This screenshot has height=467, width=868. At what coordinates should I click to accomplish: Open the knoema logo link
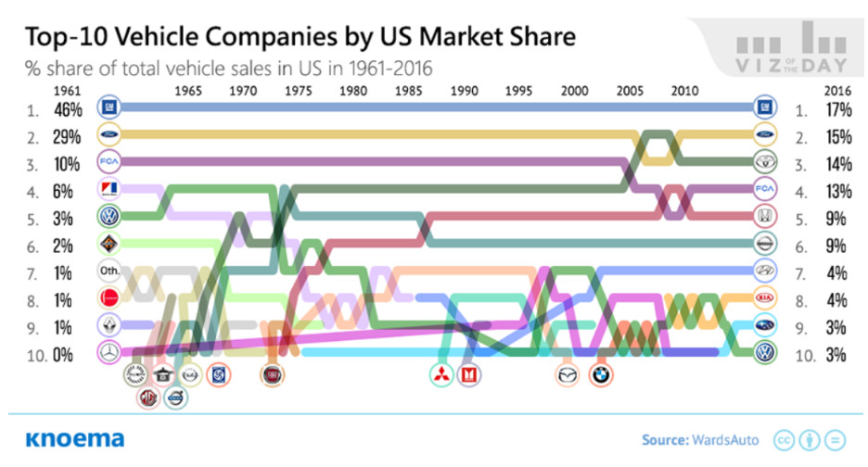[75, 439]
